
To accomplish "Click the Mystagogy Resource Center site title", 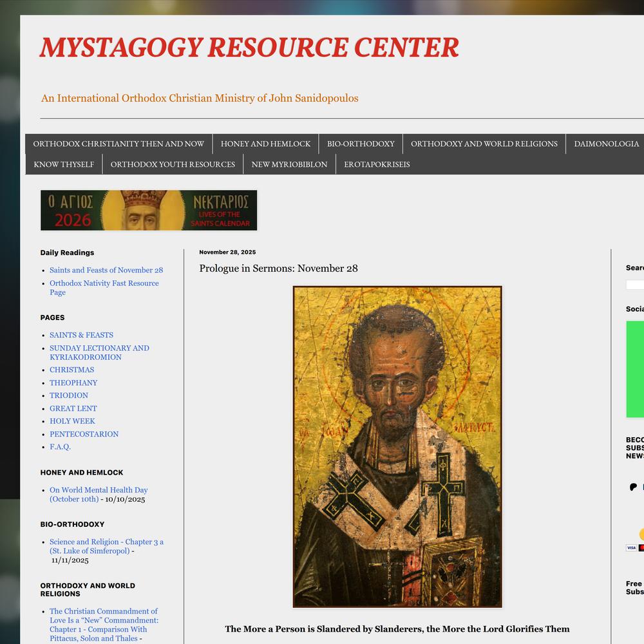I will tap(249, 48).
